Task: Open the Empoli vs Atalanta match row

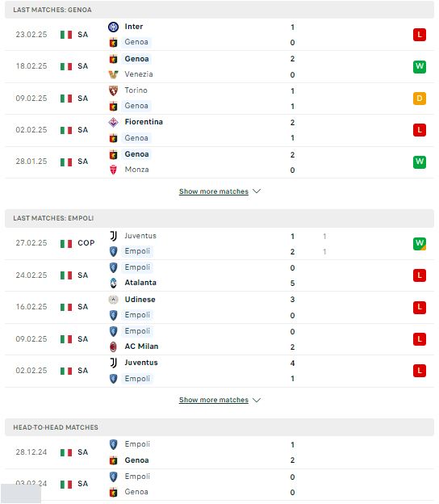Action: click(x=219, y=275)
